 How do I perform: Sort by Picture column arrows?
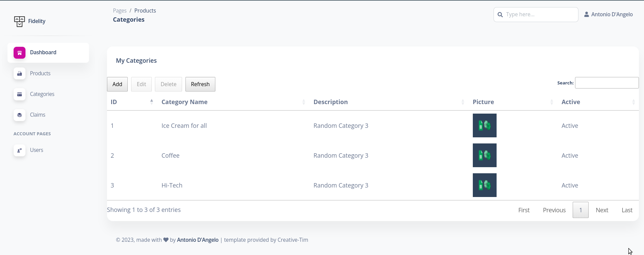[x=552, y=102]
